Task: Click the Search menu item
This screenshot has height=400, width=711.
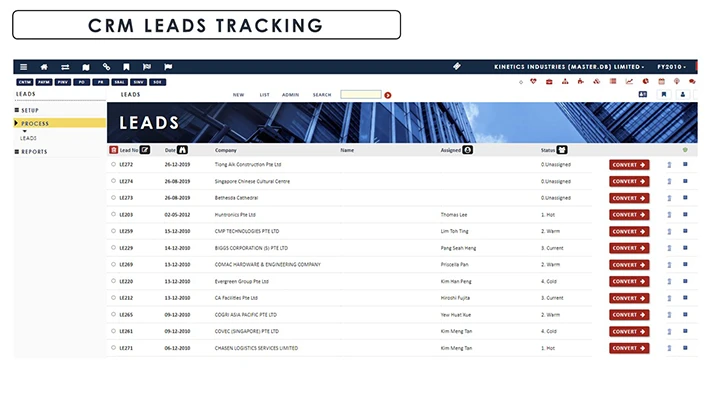Action: click(x=322, y=95)
